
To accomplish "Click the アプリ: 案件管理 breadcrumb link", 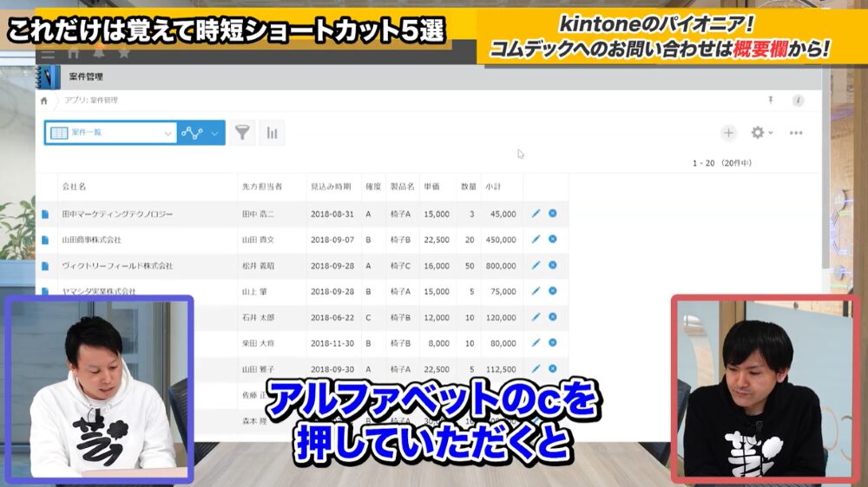I will pos(91,100).
